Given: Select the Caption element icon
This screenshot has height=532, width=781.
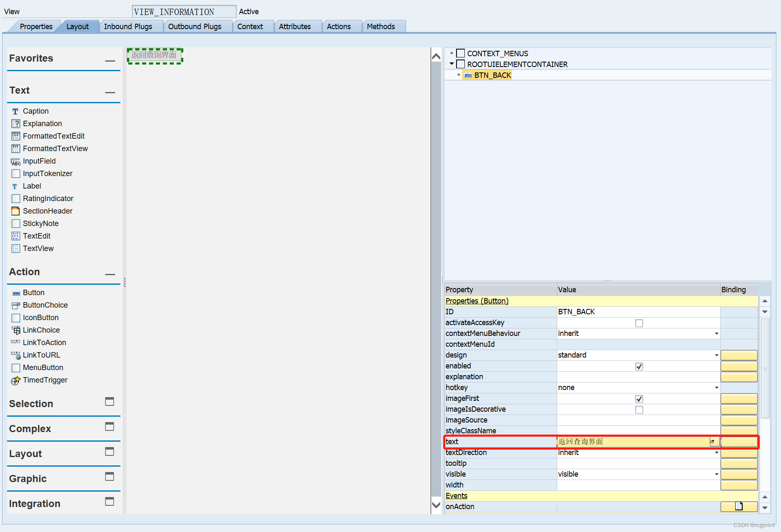Looking at the screenshot, I should pos(15,111).
